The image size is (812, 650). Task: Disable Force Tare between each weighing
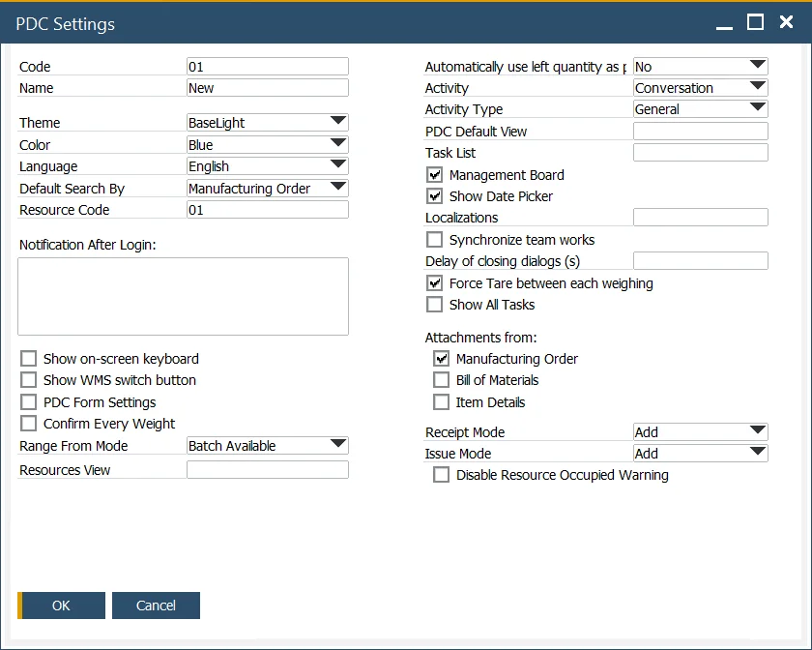click(x=434, y=283)
